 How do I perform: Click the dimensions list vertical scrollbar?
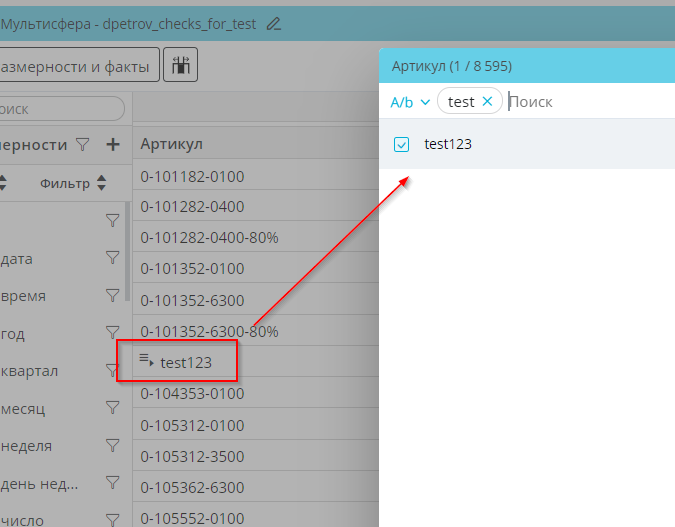click(127, 250)
